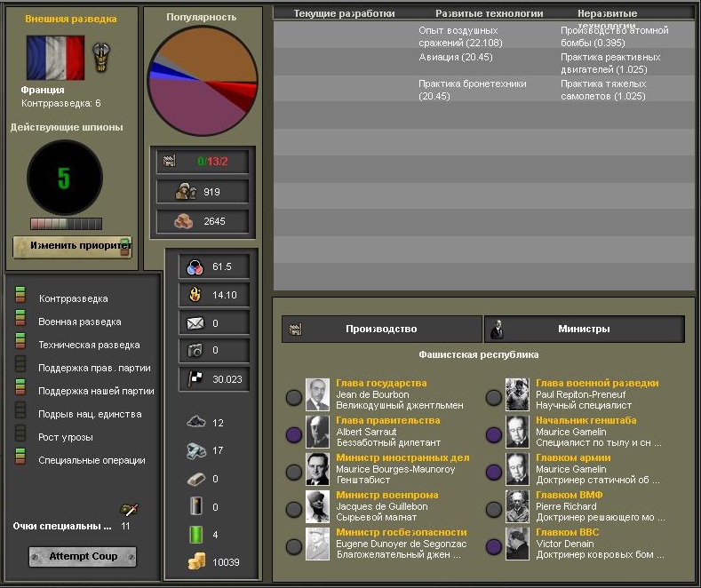
Task: Select radio button next to Главком ВВС
Action: point(494,546)
